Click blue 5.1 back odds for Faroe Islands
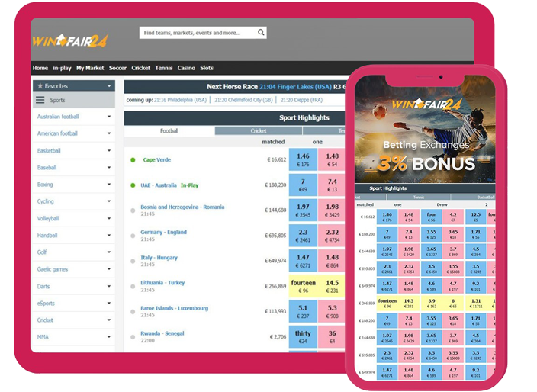 303,312
